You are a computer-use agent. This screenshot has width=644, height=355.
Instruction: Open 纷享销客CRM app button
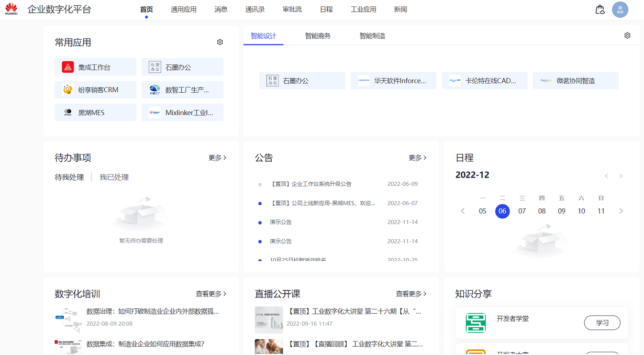[95, 90]
